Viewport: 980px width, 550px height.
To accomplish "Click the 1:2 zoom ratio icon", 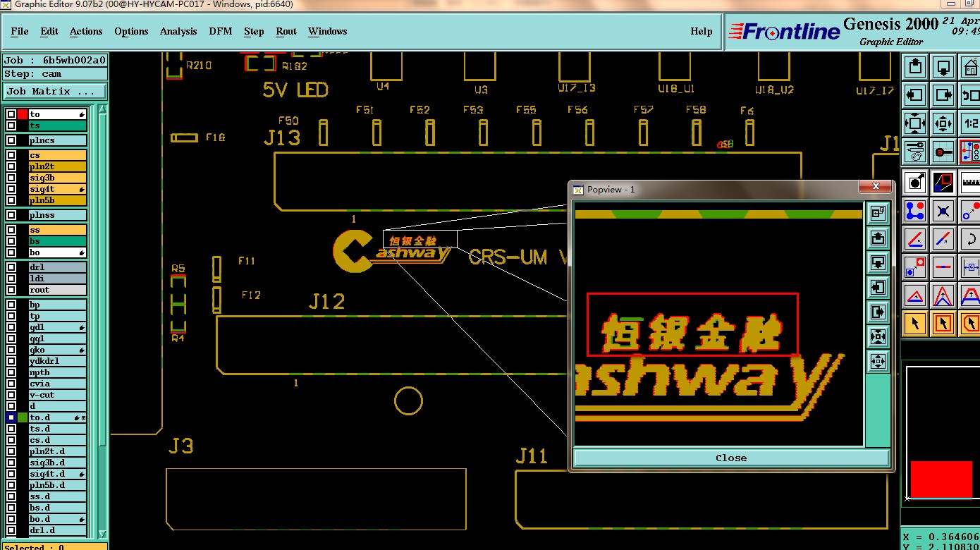I will pos(970,123).
